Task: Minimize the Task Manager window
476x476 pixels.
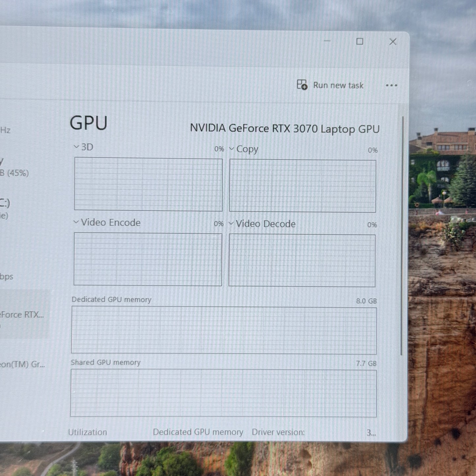Action: pos(327,41)
